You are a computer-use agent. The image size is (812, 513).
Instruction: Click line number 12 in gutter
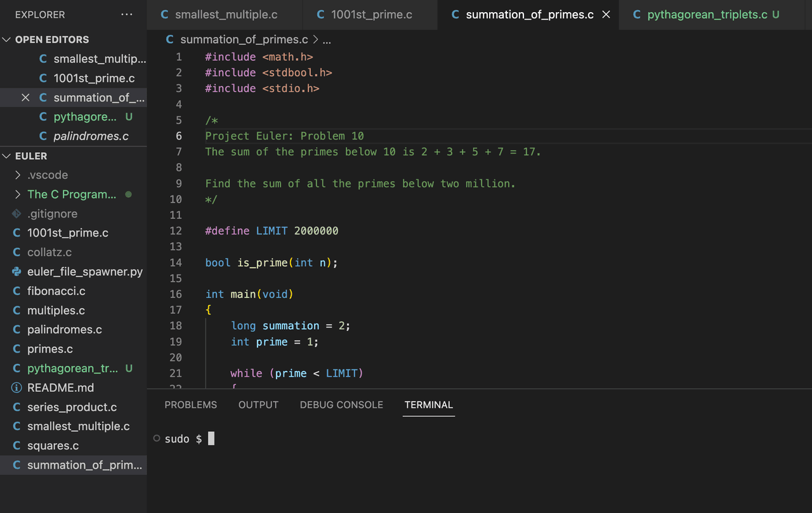coord(176,231)
